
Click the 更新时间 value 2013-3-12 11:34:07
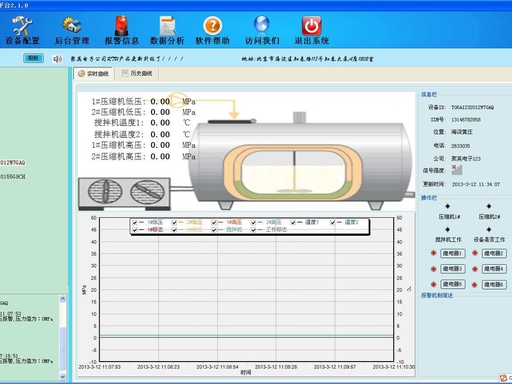(x=476, y=184)
